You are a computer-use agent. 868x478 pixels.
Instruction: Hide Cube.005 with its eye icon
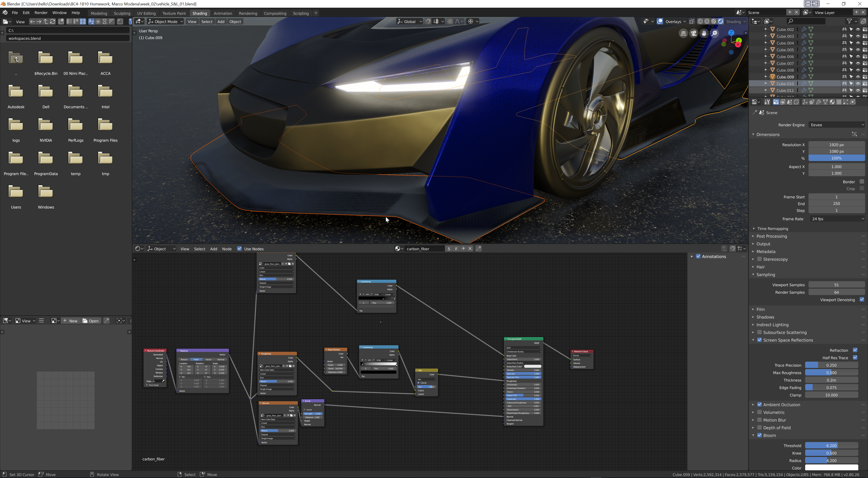click(x=858, y=49)
